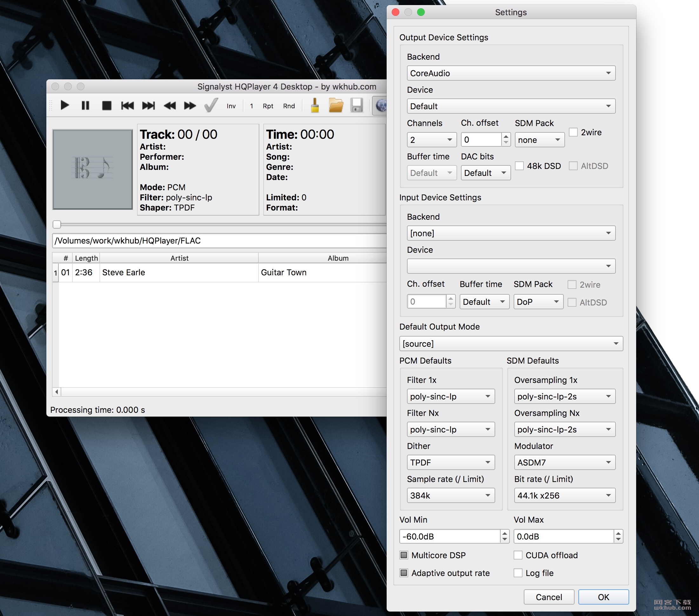
Task: Clear playlist with the brush icon
Action: [315, 105]
